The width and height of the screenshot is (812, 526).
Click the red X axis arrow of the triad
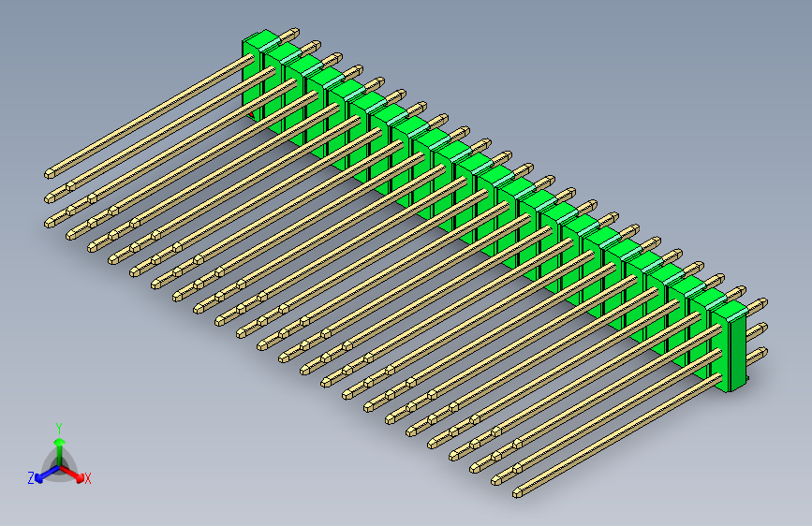(72, 474)
